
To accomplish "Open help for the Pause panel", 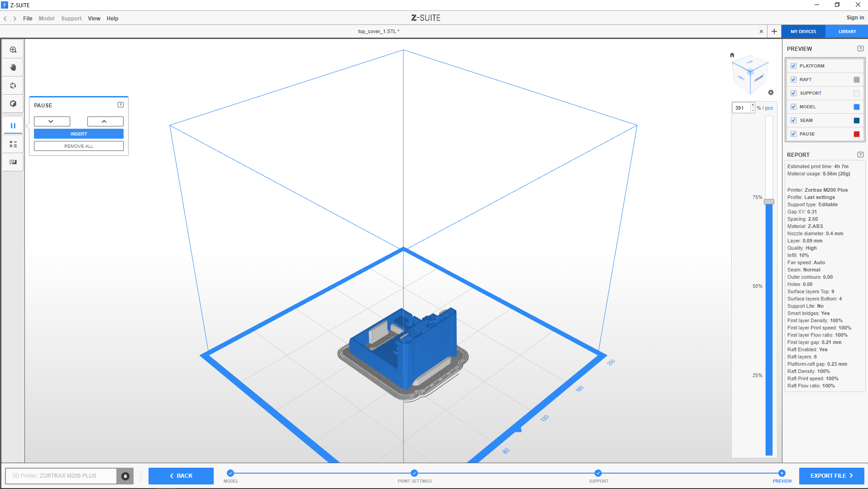I will 120,105.
